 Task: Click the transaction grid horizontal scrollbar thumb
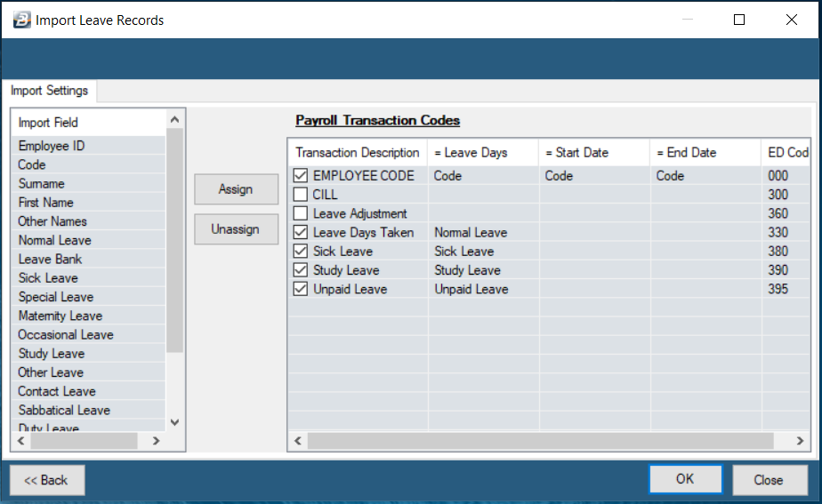point(541,441)
